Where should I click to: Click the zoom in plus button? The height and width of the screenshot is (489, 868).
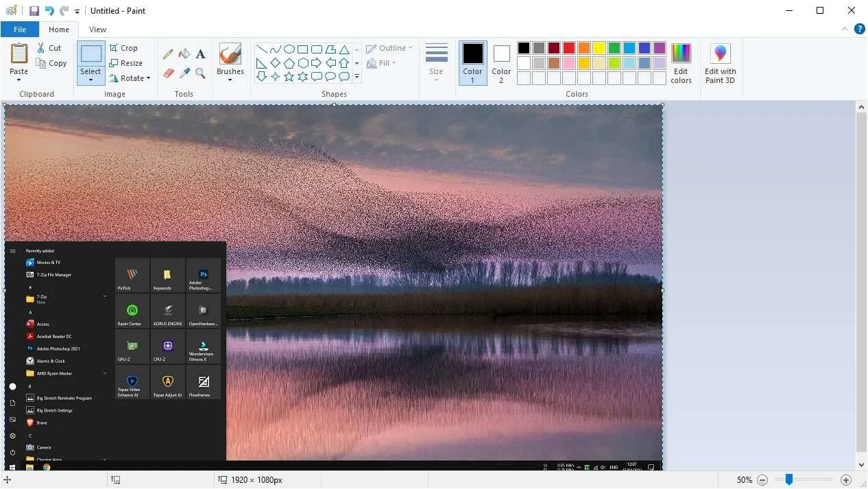[x=846, y=480]
